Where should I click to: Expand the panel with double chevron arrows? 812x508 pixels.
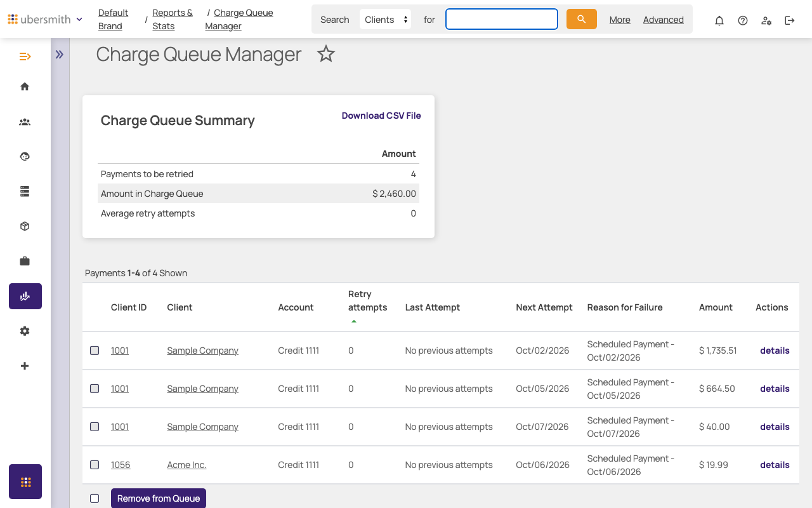(x=60, y=55)
